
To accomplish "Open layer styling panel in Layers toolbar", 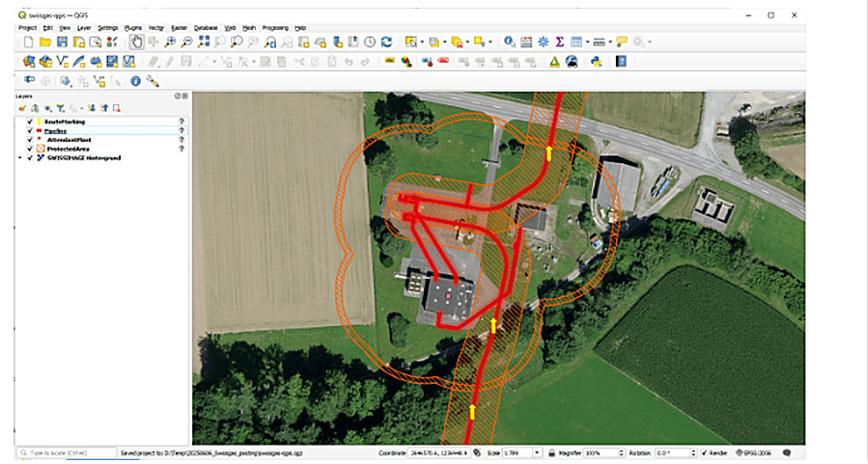I will click(x=21, y=108).
